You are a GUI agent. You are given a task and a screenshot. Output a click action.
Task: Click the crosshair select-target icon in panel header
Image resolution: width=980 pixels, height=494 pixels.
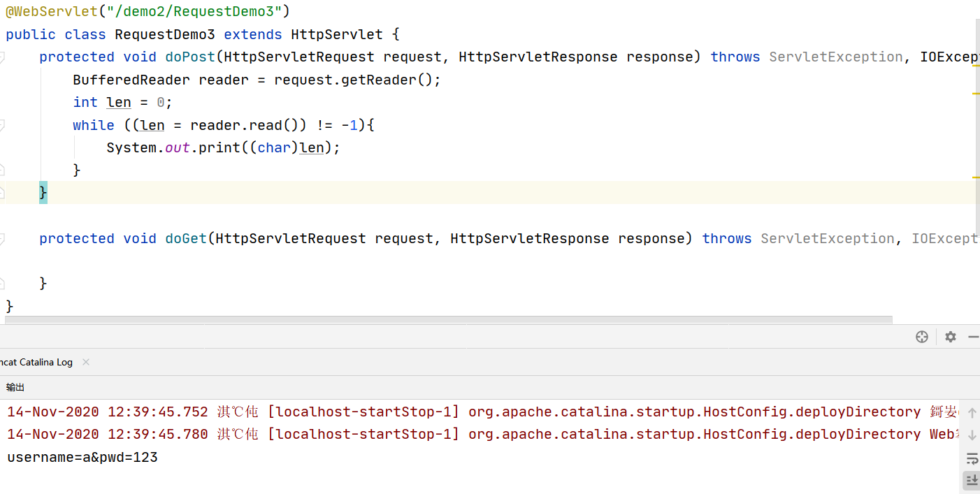(x=921, y=337)
